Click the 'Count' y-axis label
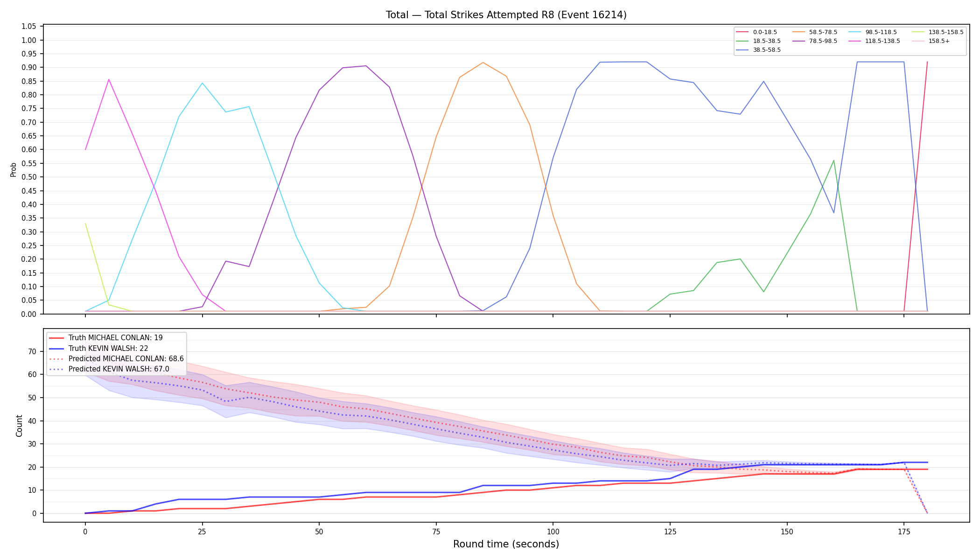 pyautogui.click(x=19, y=426)
